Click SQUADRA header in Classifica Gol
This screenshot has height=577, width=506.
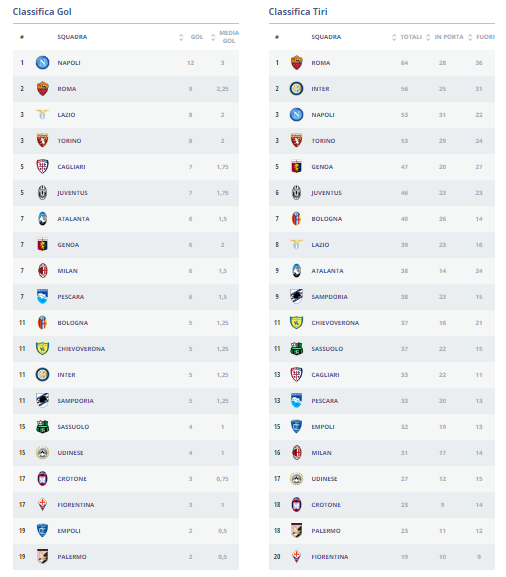72,37
